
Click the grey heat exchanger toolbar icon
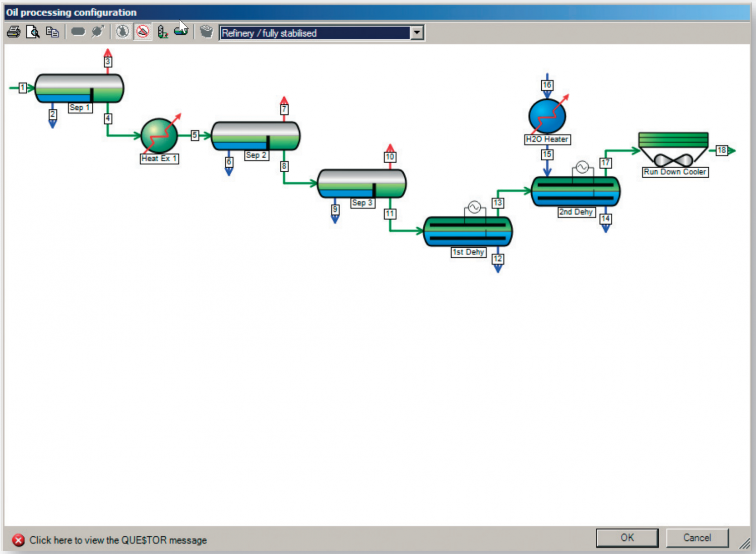tap(98, 32)
